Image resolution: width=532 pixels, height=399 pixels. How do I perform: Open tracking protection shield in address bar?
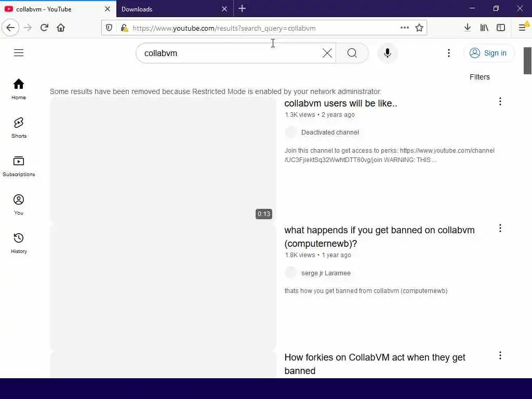[109, 28]
